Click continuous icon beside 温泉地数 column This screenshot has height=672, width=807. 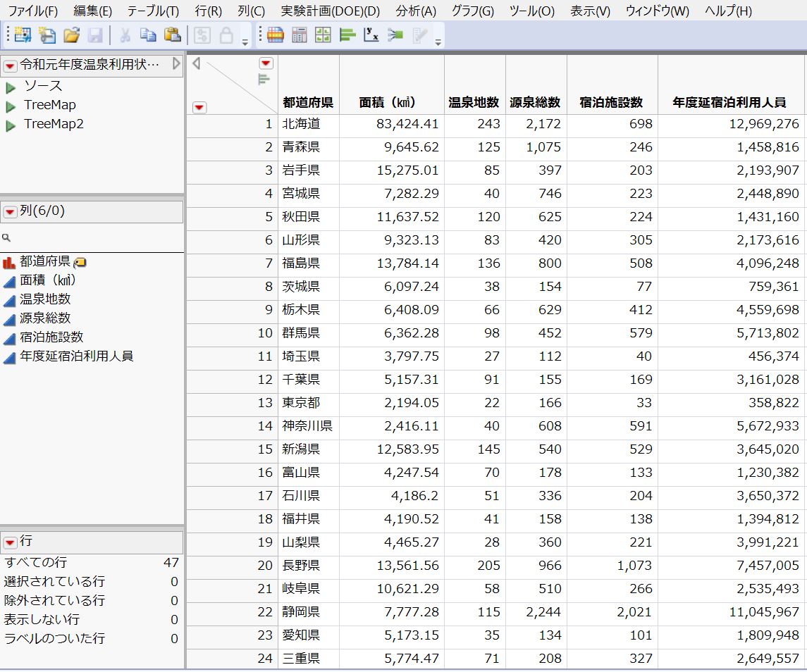(8, 301)
